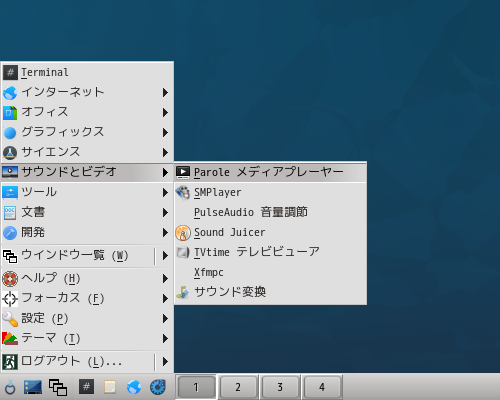Expand the インターネット submenu arrow
Viewport: 500px width, 400px height.
pos(165,92)
